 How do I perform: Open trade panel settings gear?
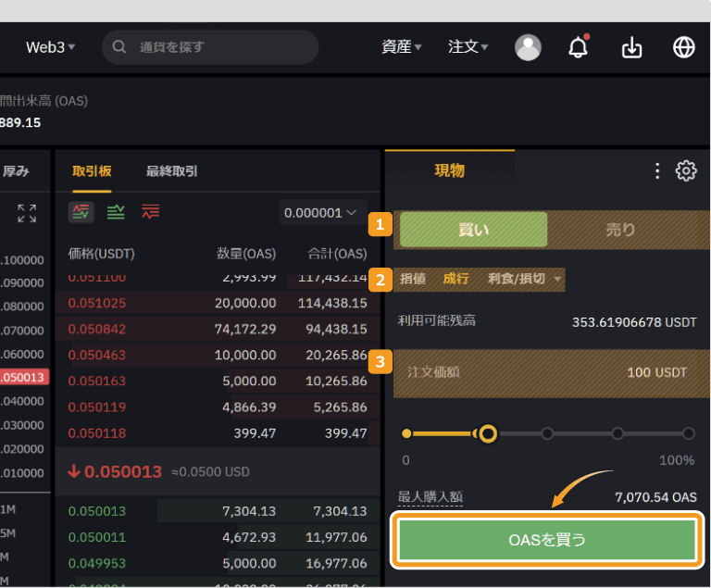click(x=686, y=171)
